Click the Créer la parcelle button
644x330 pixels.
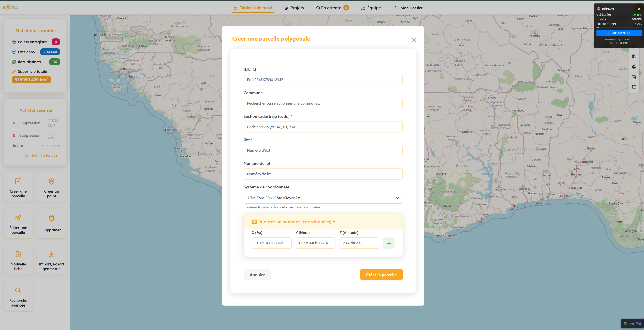pos(381,275)
